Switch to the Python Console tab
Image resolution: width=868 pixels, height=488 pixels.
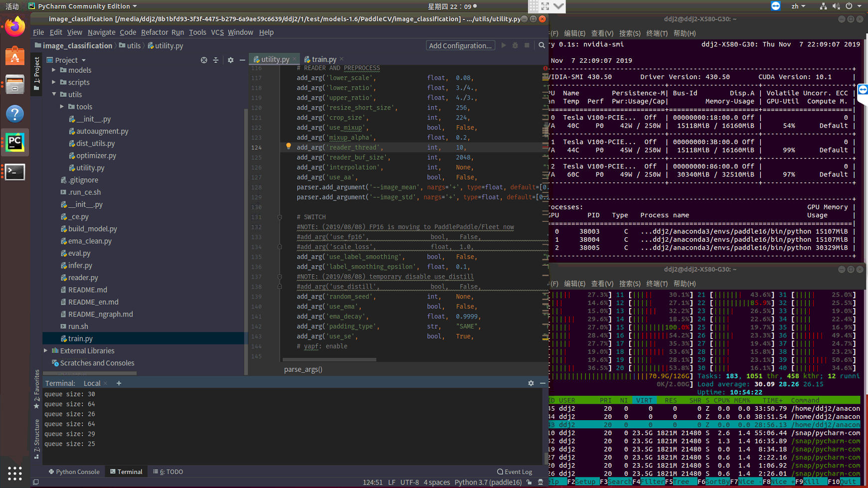coord(74,472)
